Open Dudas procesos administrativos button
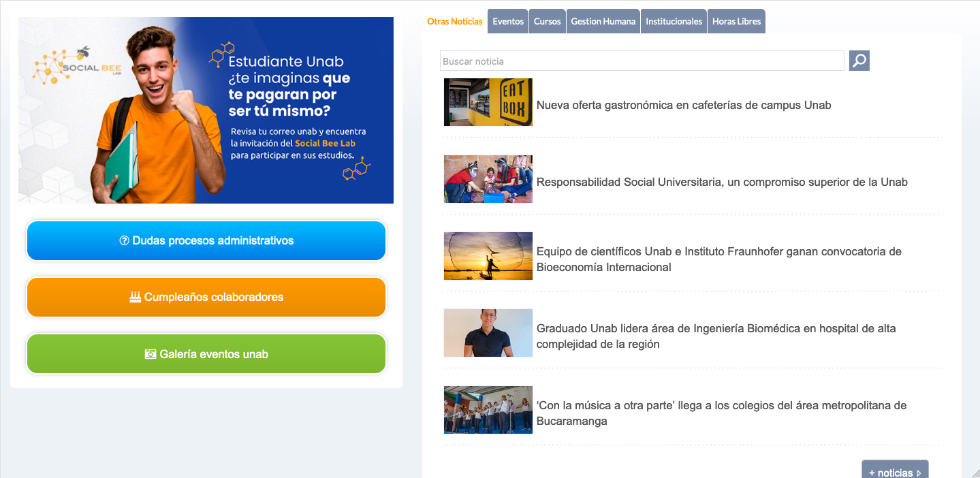Viewport: 980px width, 478px height. 206,240
